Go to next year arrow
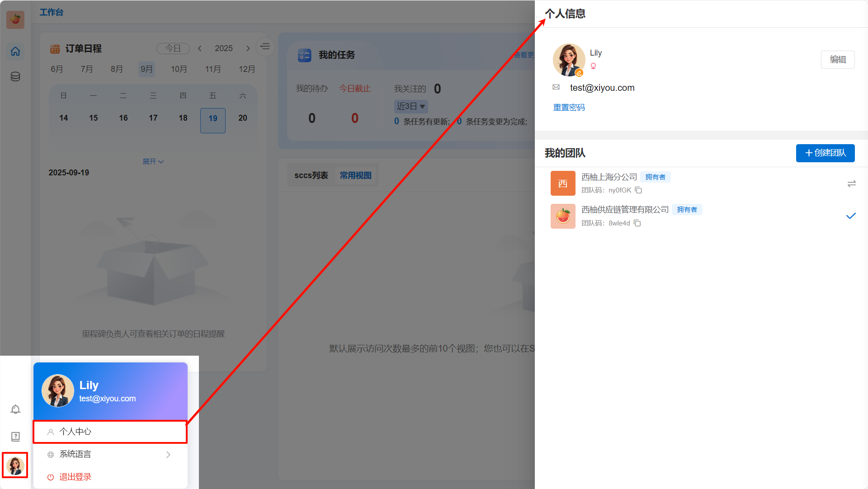 coord(248,48)
